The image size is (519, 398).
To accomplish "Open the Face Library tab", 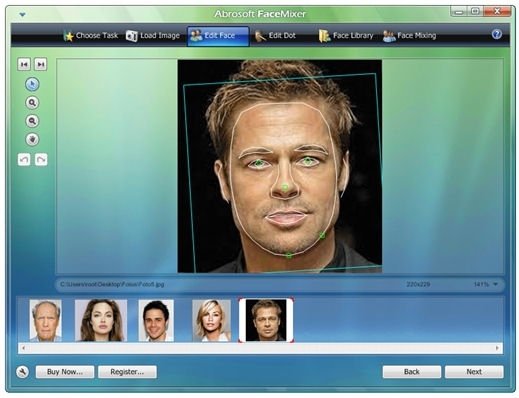I will 346,36.
